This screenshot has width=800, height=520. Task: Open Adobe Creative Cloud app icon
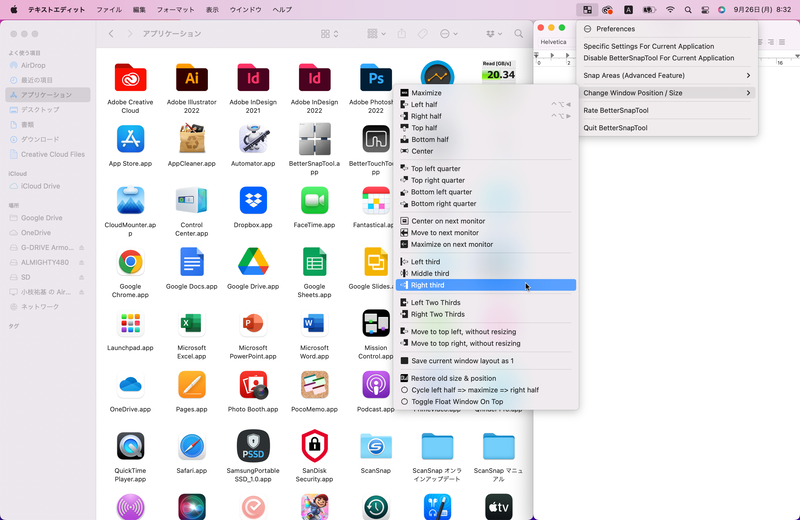(x=130, y=78)
